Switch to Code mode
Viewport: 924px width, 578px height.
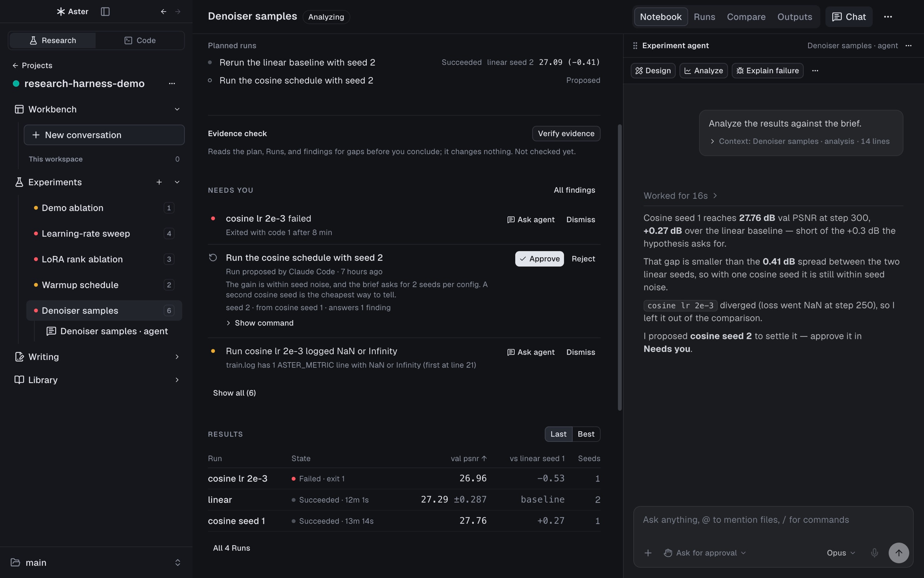140,40
